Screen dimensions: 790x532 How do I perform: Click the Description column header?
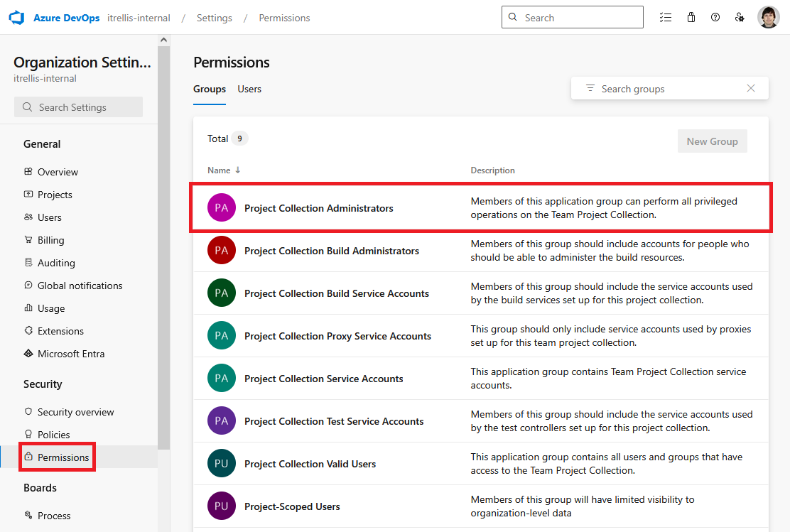point(492,170)
